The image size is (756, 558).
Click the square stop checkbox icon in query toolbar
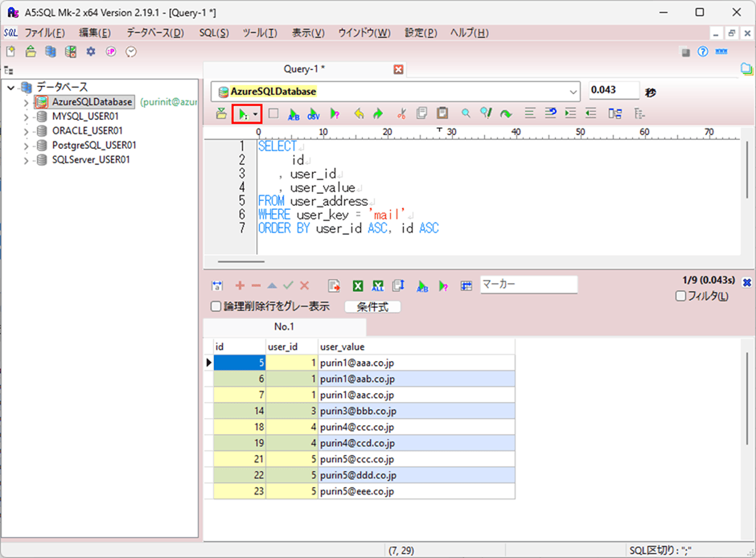(273, 114)
